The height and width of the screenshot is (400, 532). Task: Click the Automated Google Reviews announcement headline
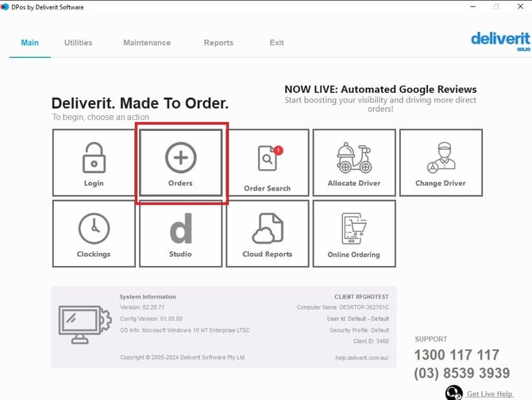[380, 89]
